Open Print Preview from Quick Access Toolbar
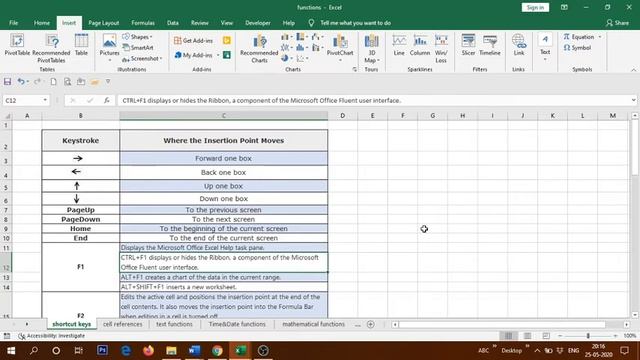640x360 pixels. pos(67,82)
